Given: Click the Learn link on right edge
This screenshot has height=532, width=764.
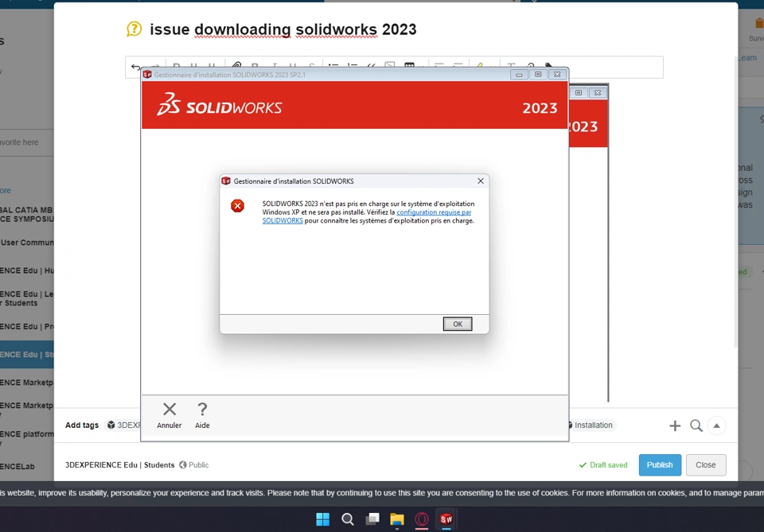Looking at the screenshot, I should (747, 57).
